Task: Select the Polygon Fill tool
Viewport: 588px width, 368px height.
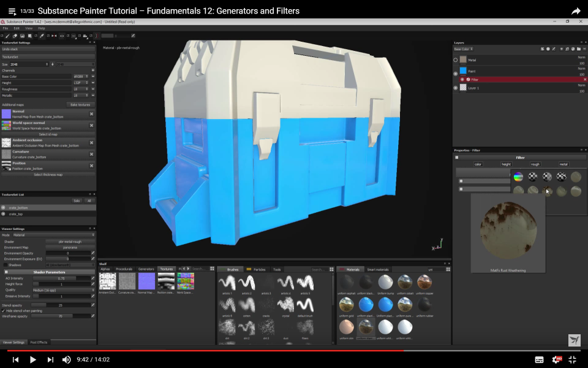Action: (x=29, y=36)
